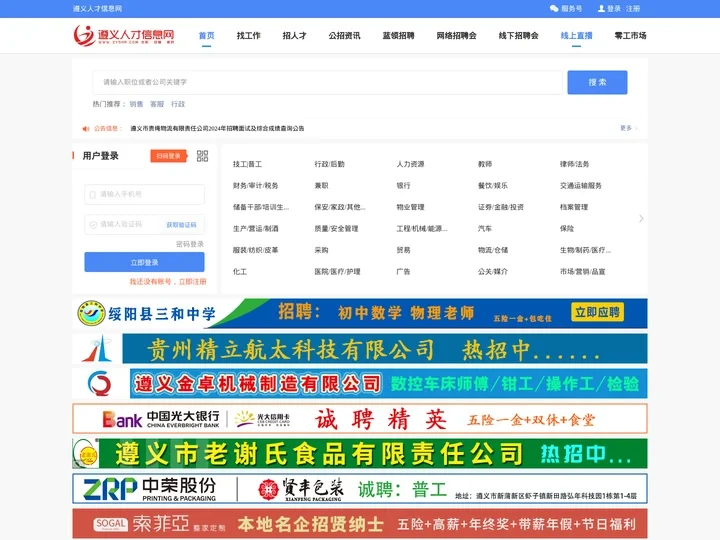Open category 保险
Viewport: 720px width, 540px height.
[567, 229]
